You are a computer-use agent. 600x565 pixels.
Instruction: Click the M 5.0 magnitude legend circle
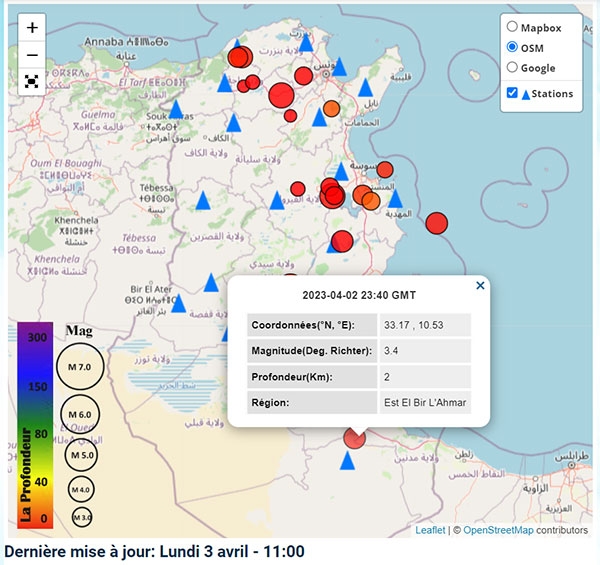point(82,455)
